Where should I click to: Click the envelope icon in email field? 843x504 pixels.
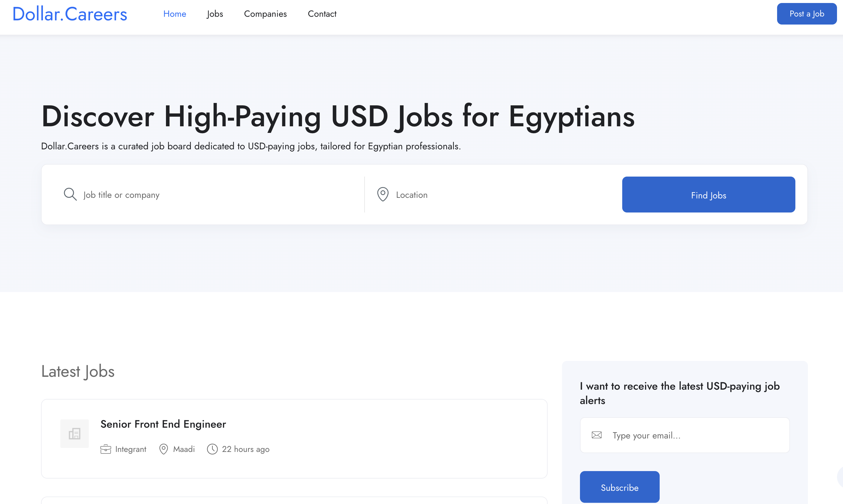[596, 435]
